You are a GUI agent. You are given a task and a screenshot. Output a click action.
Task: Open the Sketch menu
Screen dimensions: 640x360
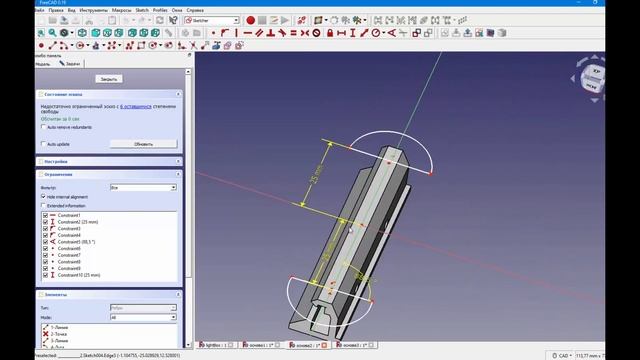142,10
